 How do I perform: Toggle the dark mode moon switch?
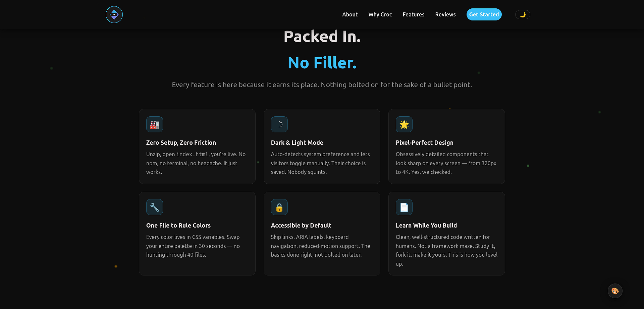click(x=523, y=14)
